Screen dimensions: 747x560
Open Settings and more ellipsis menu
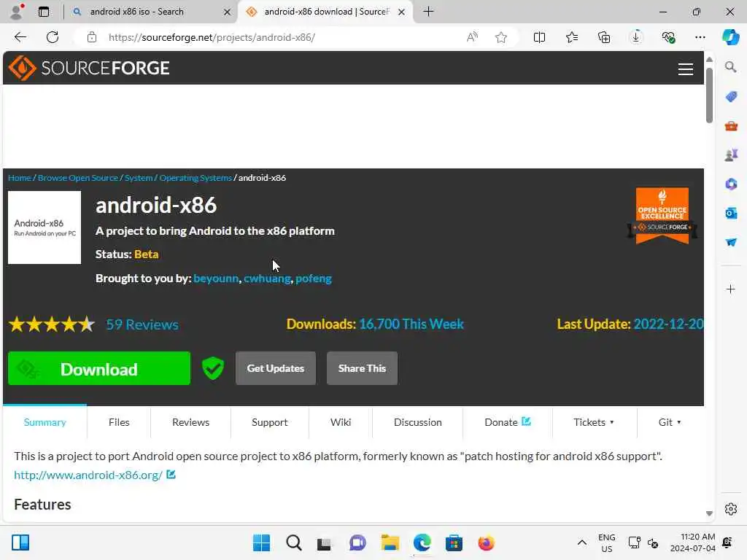tap(700, 37)
